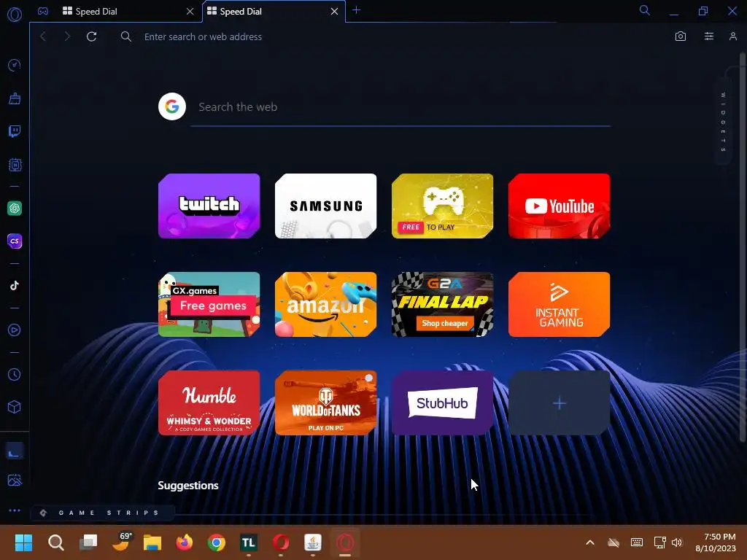Open the chip-shaped icon in sidebar

15,165
